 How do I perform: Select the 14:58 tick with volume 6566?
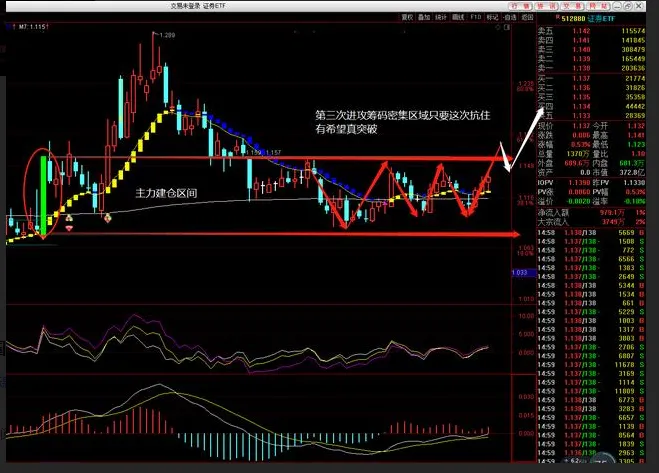pos(591,259)
